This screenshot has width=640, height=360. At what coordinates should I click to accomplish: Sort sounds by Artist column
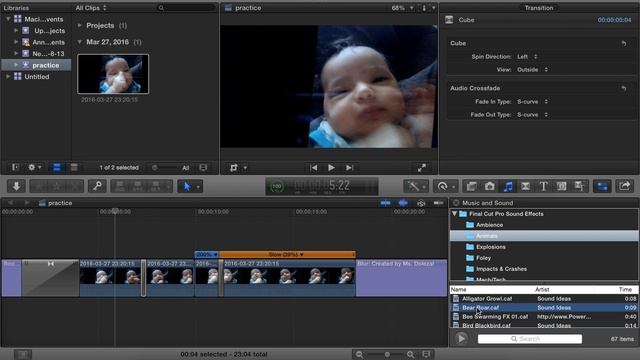pos(564,289)
